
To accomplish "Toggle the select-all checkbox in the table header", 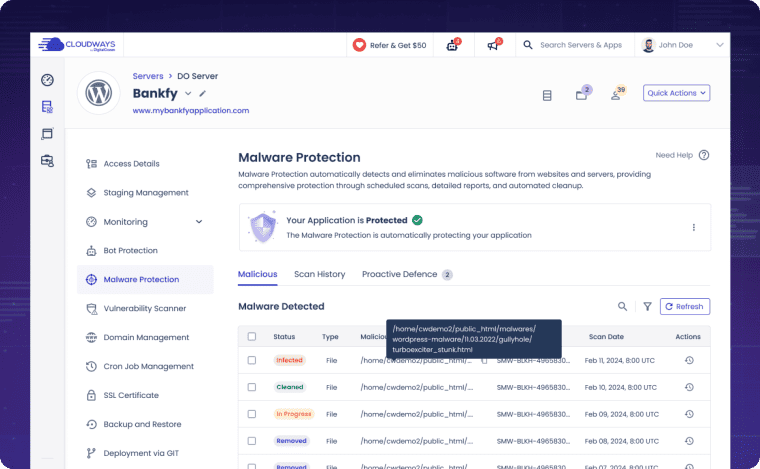I will [252, 337].
